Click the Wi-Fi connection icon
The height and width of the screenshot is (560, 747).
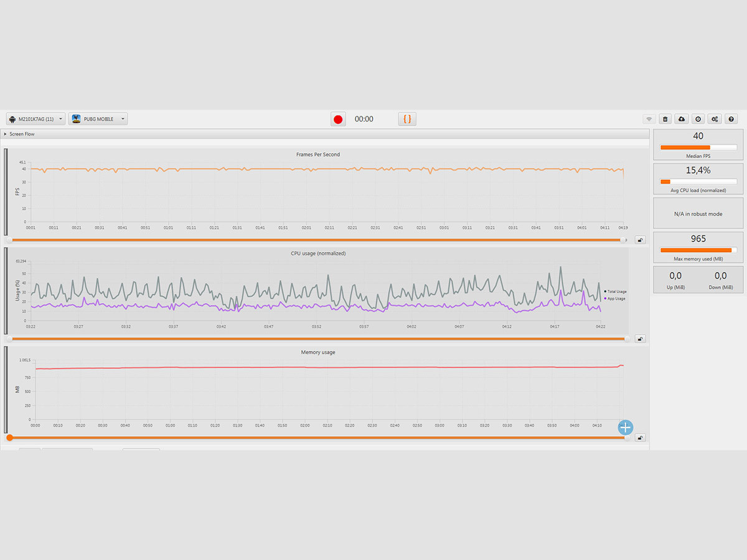[649, 119]
